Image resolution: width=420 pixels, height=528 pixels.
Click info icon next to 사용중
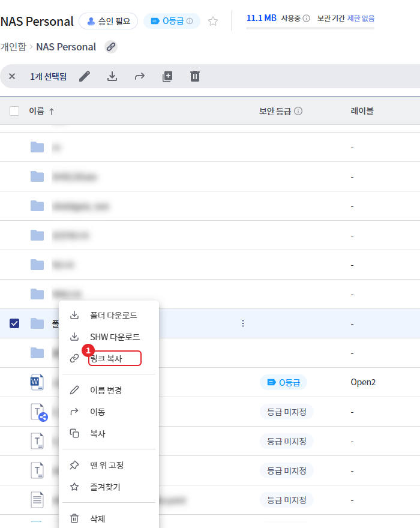pos(306,18)
